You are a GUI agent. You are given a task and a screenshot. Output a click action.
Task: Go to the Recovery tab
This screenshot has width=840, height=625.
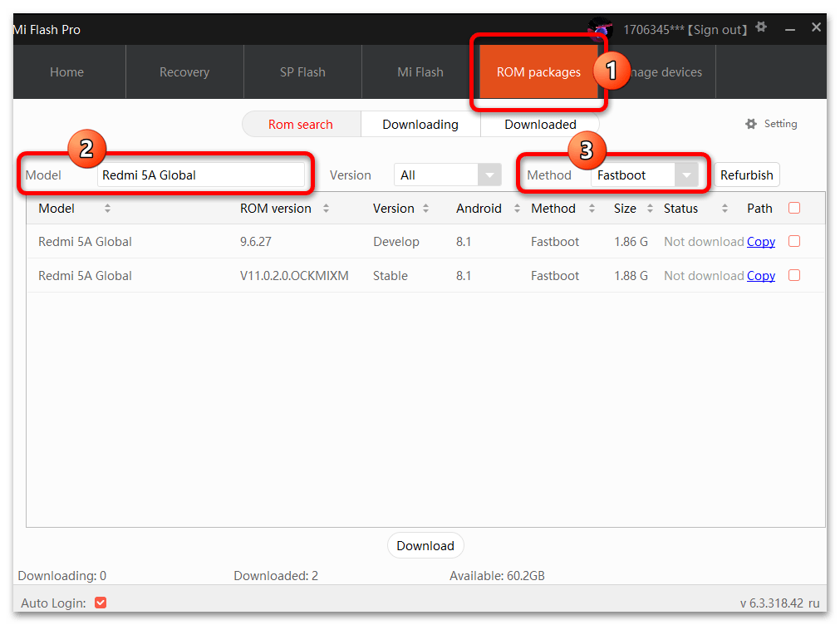pos(184,72)
